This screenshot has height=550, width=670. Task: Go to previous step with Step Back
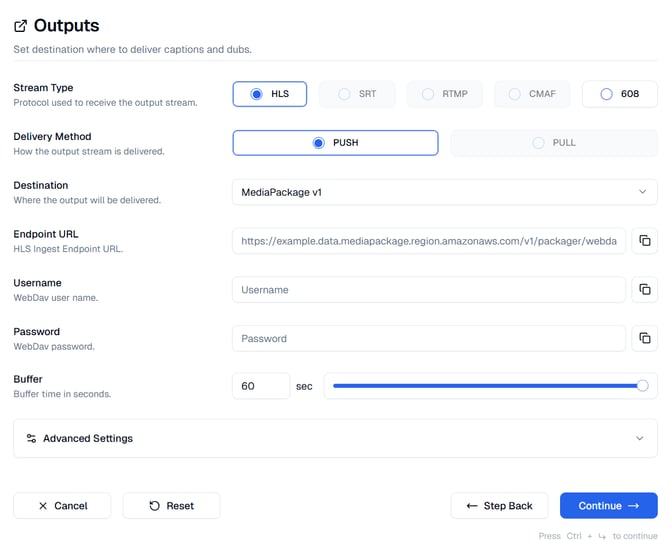tap(499, 506)
